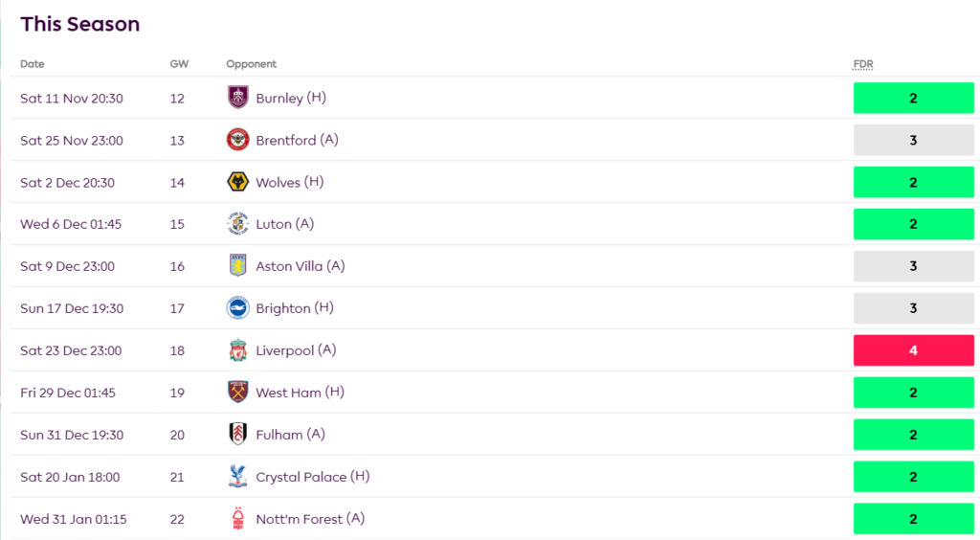Click the grey FDR 3 box for Brentford
This screenshot has width=980, height=540.
(914, 140)
